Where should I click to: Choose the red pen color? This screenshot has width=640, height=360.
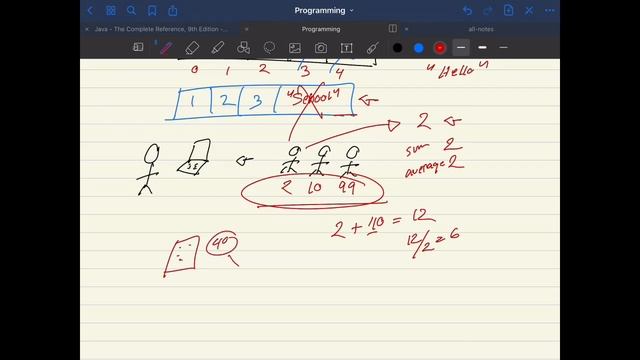[x=440, y=48]
